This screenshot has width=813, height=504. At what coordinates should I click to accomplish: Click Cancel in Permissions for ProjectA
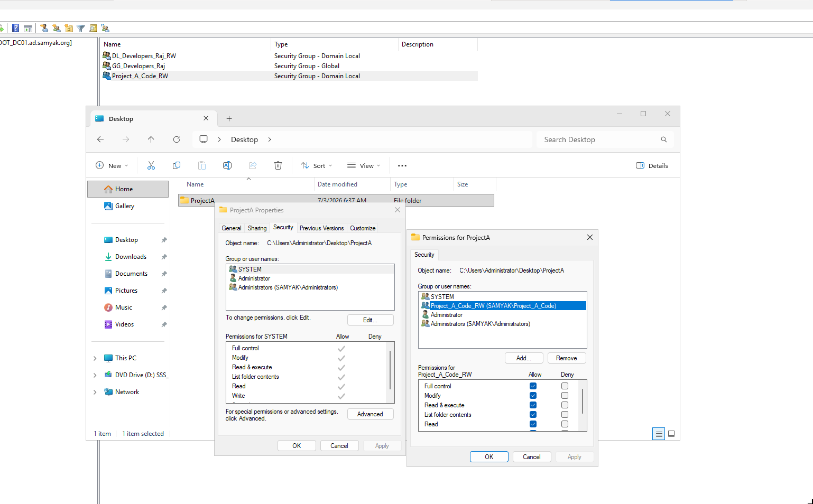click(532, 457)
